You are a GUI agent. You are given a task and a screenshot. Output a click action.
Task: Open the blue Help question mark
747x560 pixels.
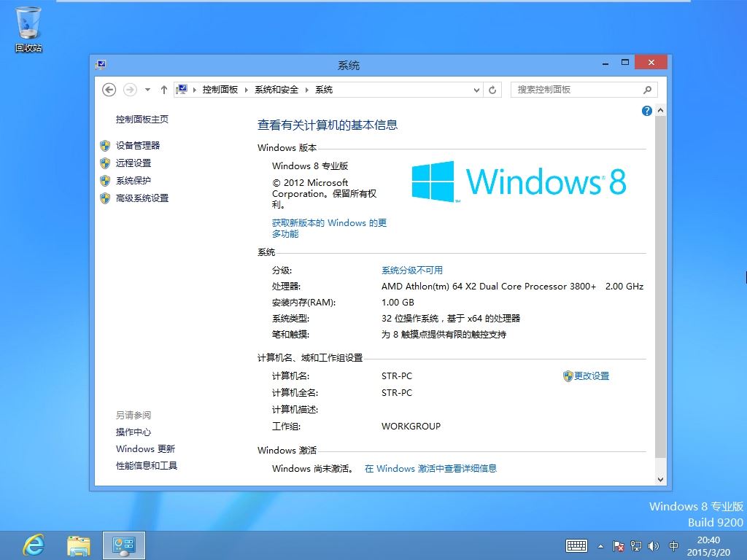click(646, 111)
